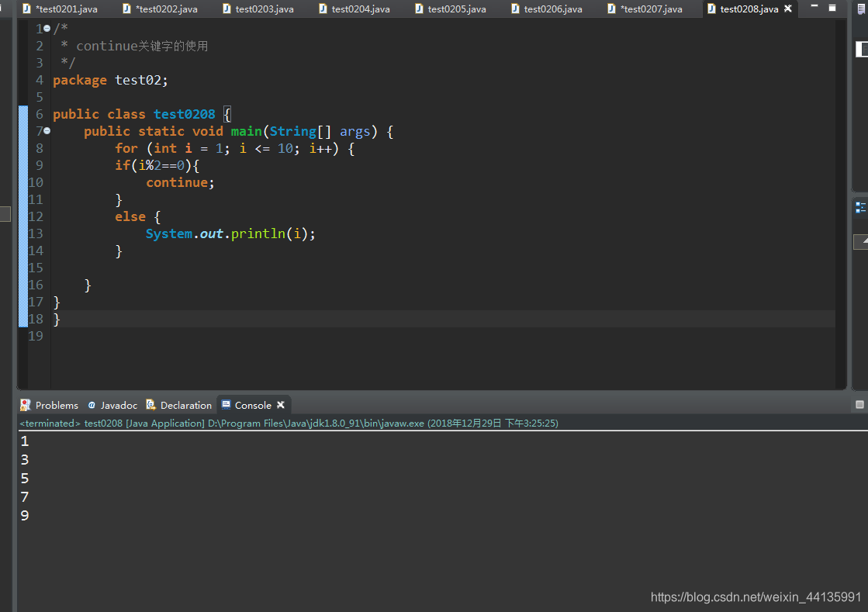Click the 'continue' keyword on line 10
Image resolution: width=868 pixels, height=612 pixels.
[177, 182]
